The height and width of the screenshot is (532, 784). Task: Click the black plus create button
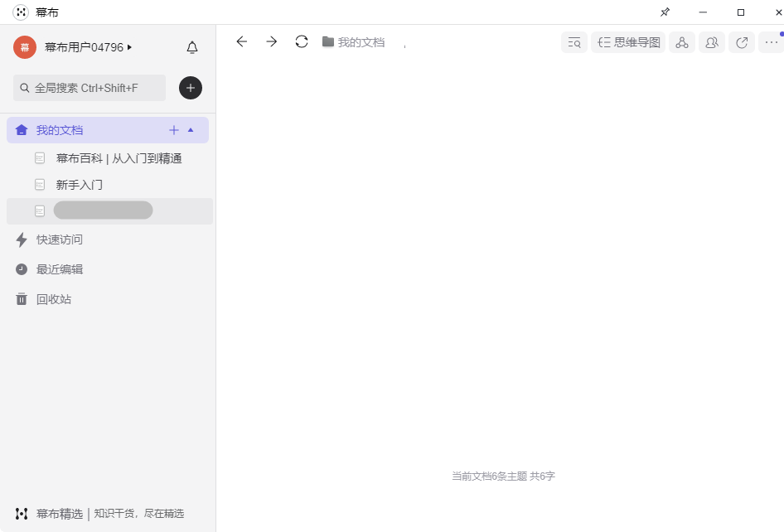[x=191, y=88]
